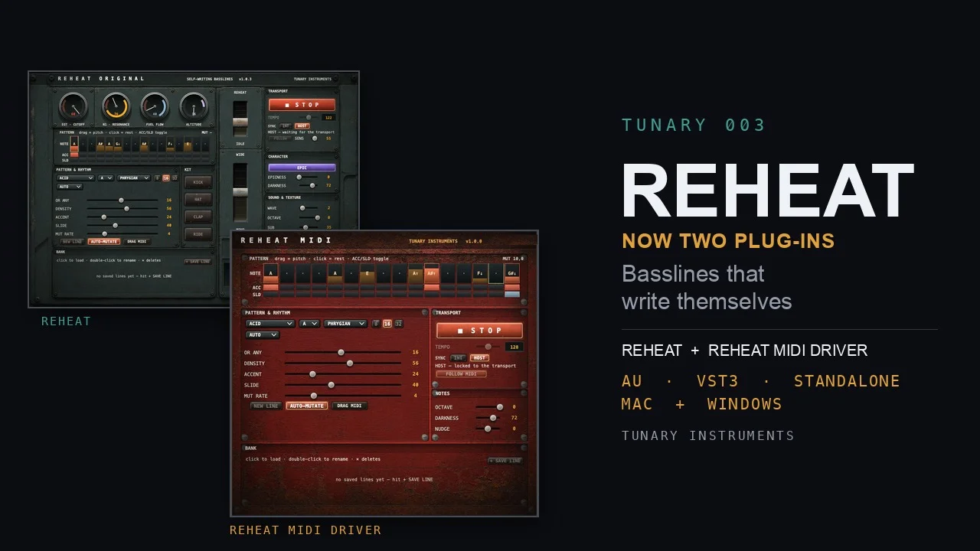Click the G# note step in Reheat MIDI pattern
This screenshot has width=980, height=551.
tap(512, 273)
